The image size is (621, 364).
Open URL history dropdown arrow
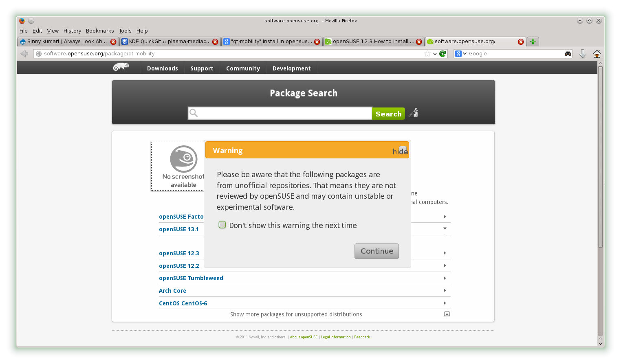[x=435, y=54]
